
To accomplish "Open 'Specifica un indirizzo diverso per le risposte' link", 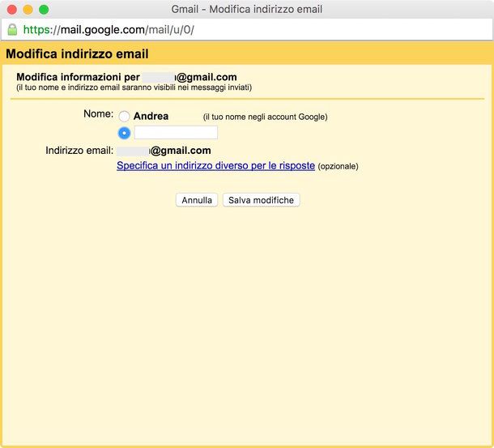I will (x=215, y=165).
